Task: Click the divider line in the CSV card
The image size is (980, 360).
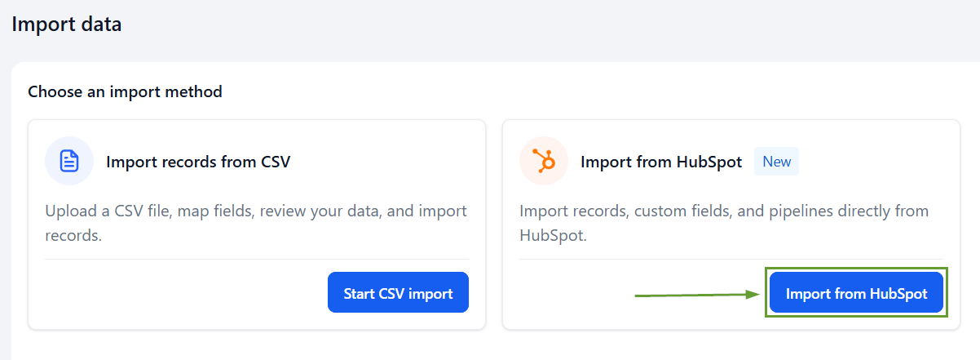Action: click(x=257, y=259)
